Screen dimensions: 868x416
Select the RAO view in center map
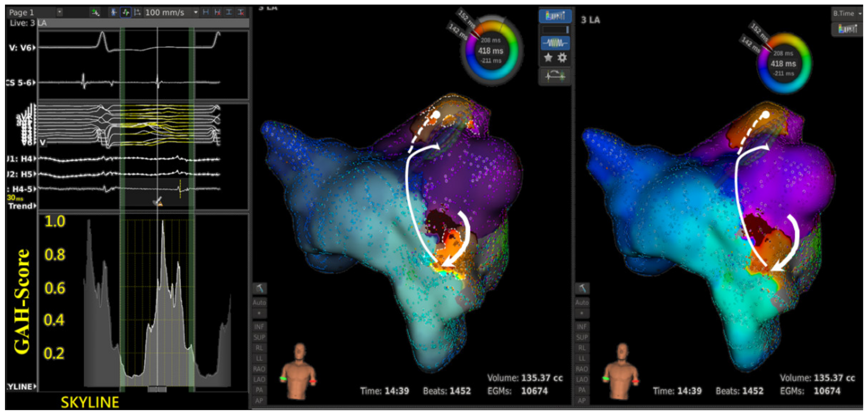(x=259, y=369)
